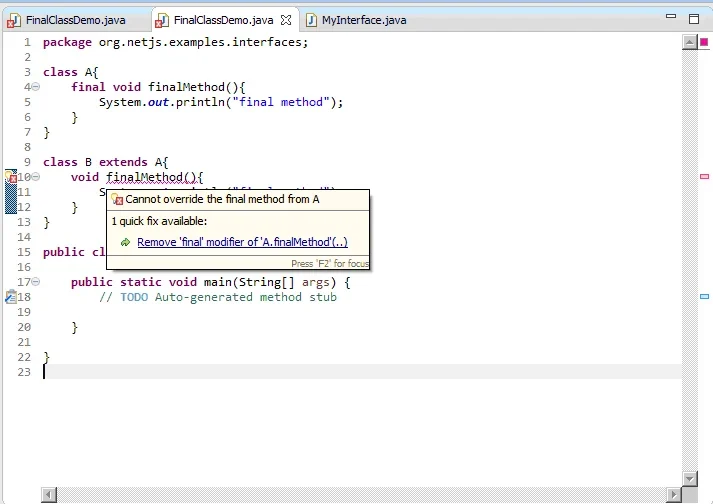Collapse the method fold at line 10
Screen dimensions: 713x504
click(x=35, y=176)
